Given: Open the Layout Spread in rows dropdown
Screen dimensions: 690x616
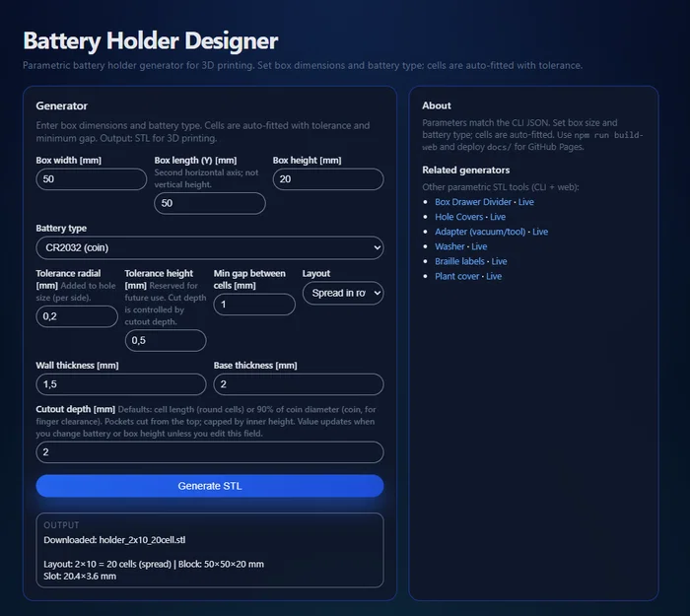Looking at the screenshot, I should (343, 293).
